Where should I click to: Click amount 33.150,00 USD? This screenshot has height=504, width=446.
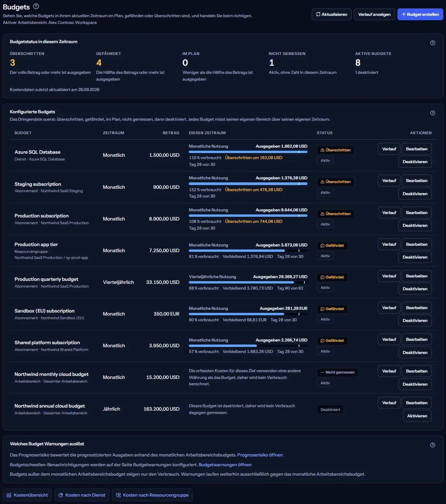[x=163, y=282]
